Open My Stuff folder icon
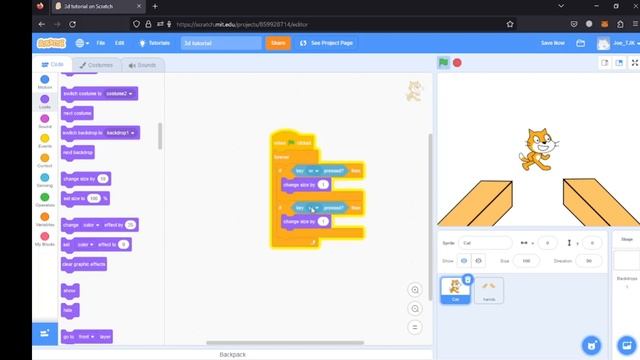640x360 pixels. 580,43
